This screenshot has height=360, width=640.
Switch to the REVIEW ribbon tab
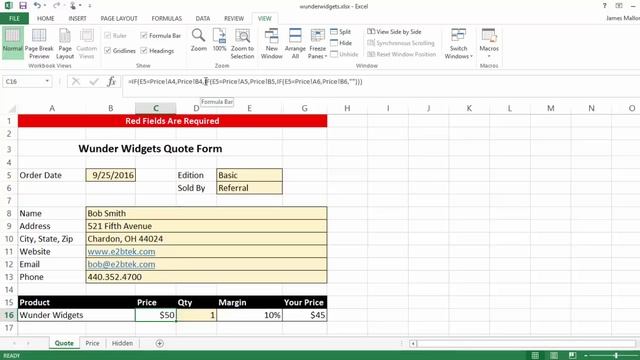coord(234,18)
